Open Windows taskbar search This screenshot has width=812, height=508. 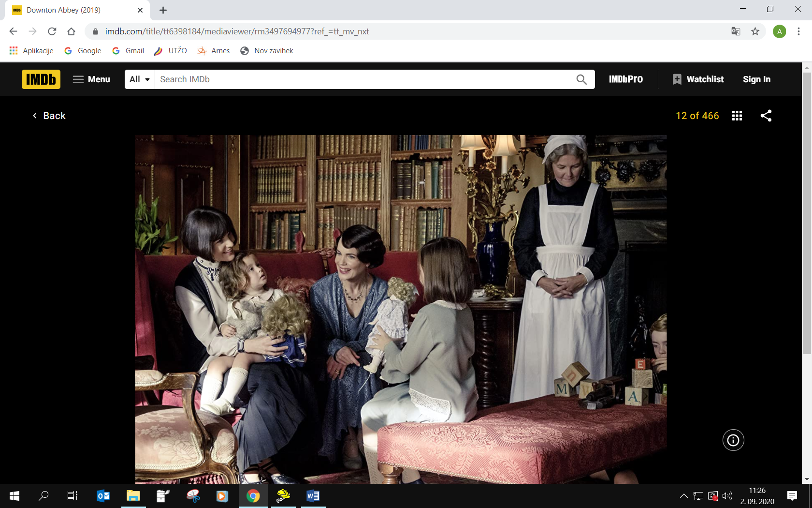tap(43, 496)
